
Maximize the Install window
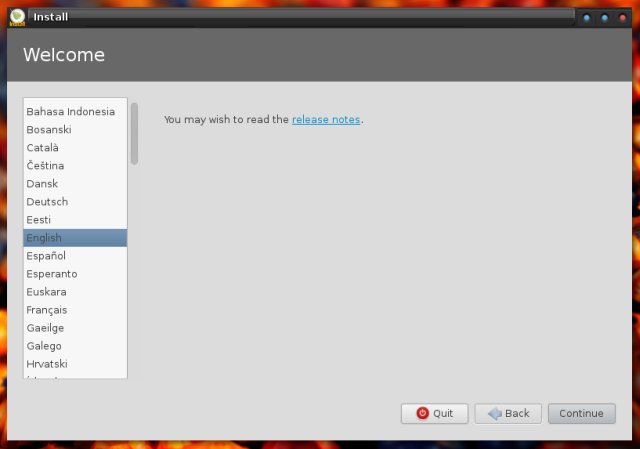[604, 18]
